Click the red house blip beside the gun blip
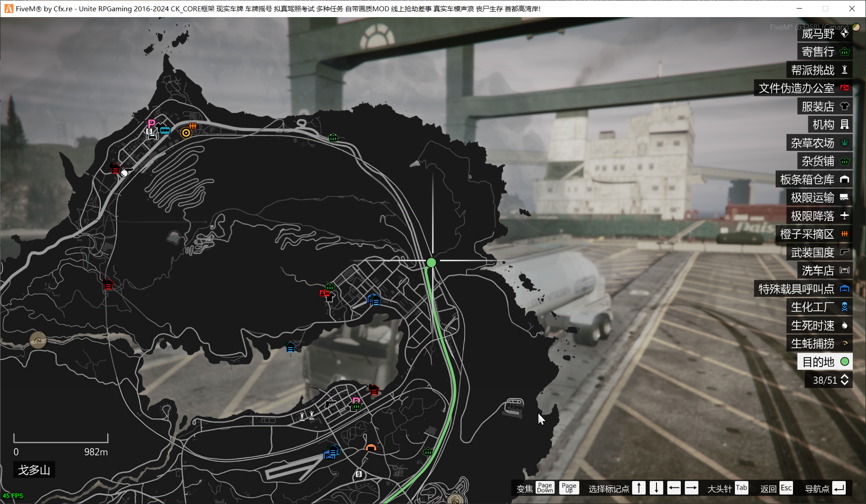This screenshot has height=504, width=866. [x=115, y=168]
